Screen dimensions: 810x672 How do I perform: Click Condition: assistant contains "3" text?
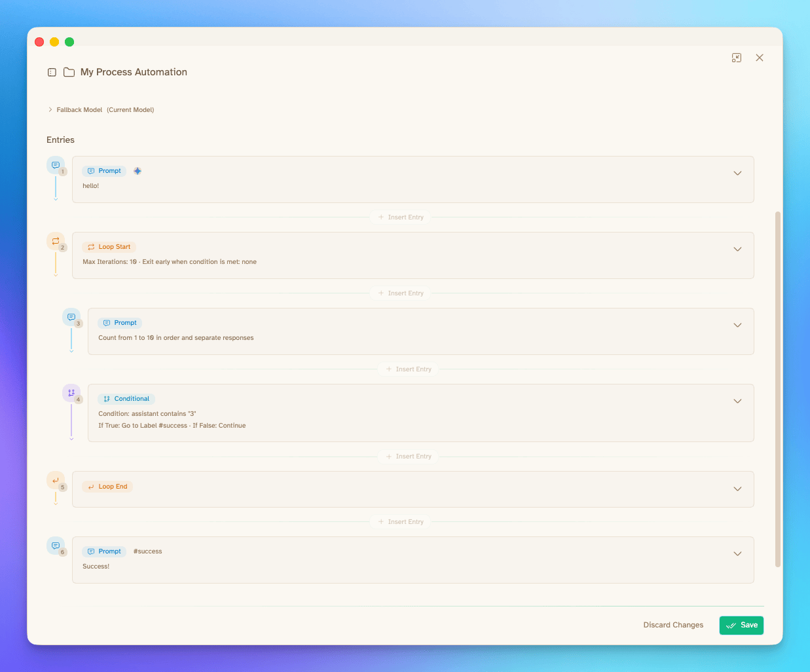coord(147,414)
